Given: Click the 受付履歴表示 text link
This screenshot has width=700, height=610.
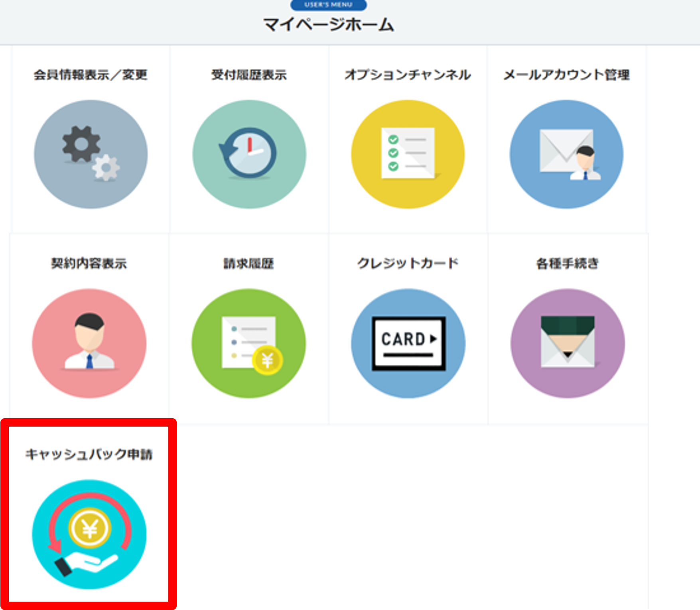Looking at the screenshot, I should [x=248, y=75].
